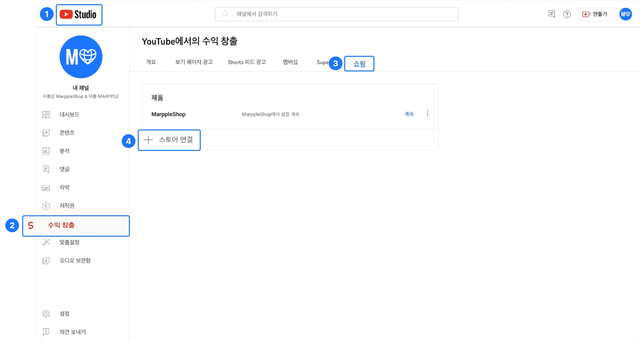Screen dimensions: 644x341
Task: Click the Continue (계속) link for MarppleShop
Action: 409,114
